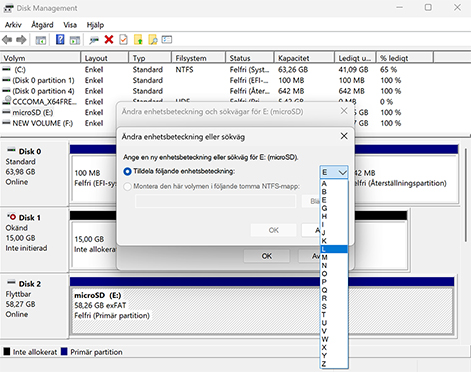Open Help via the blue question mark icon
This screenshot has height=372, width=471.
click(x=60, y=40)
